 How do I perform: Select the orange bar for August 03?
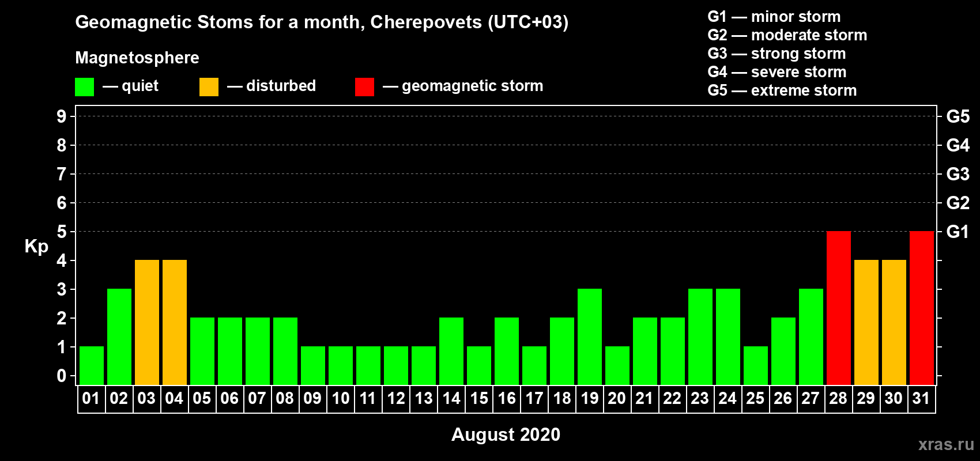click(x=147, y=323)
